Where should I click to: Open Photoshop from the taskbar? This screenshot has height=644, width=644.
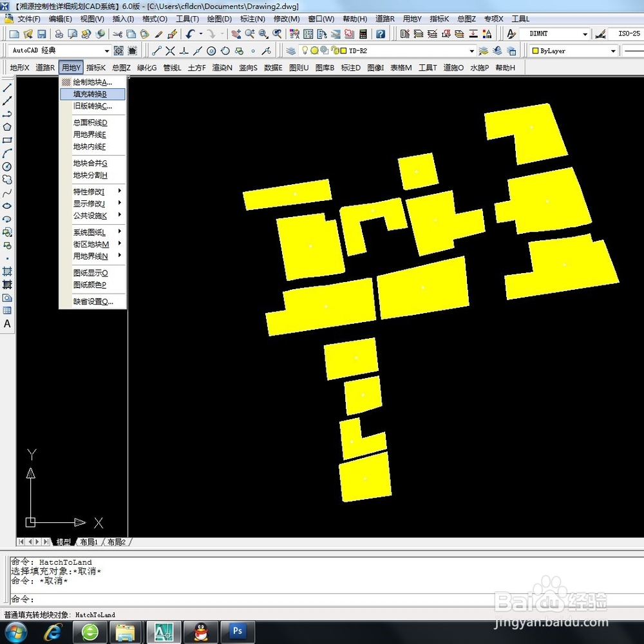[x=238, y=631]
